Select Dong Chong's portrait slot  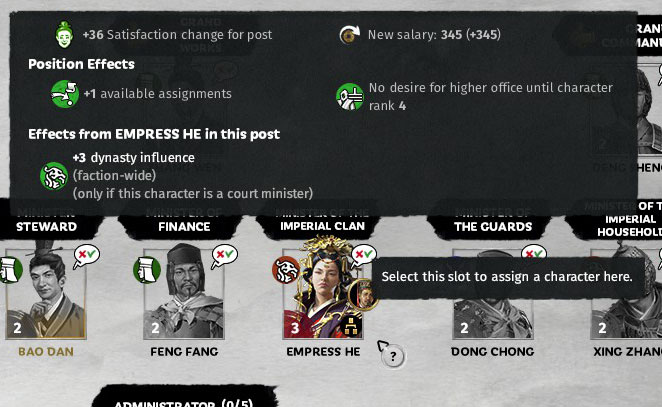point(493,293)
